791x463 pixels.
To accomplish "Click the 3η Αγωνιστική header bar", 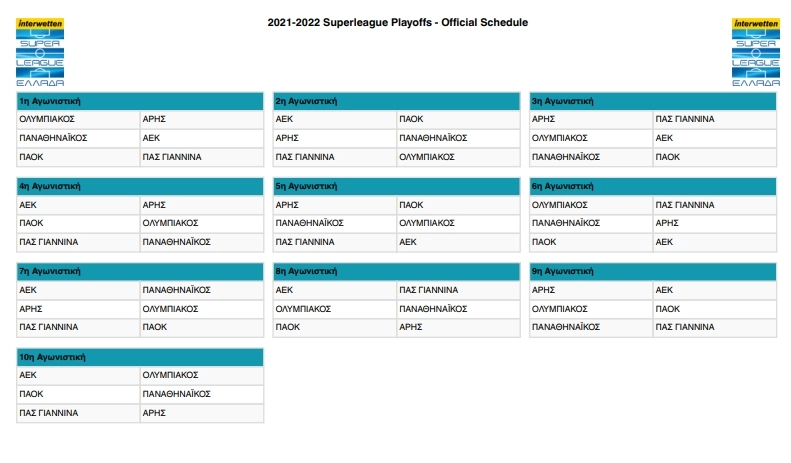I will pyautogui.click(x=653, y=101).
